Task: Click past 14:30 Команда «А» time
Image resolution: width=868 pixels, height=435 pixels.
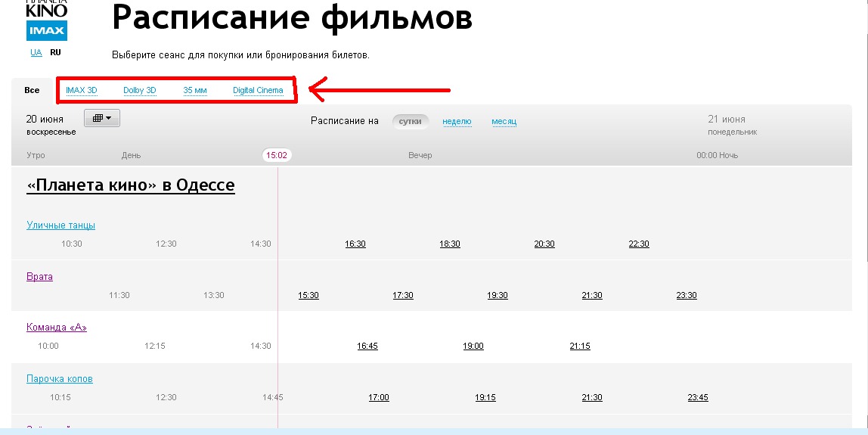Action: 261,346
